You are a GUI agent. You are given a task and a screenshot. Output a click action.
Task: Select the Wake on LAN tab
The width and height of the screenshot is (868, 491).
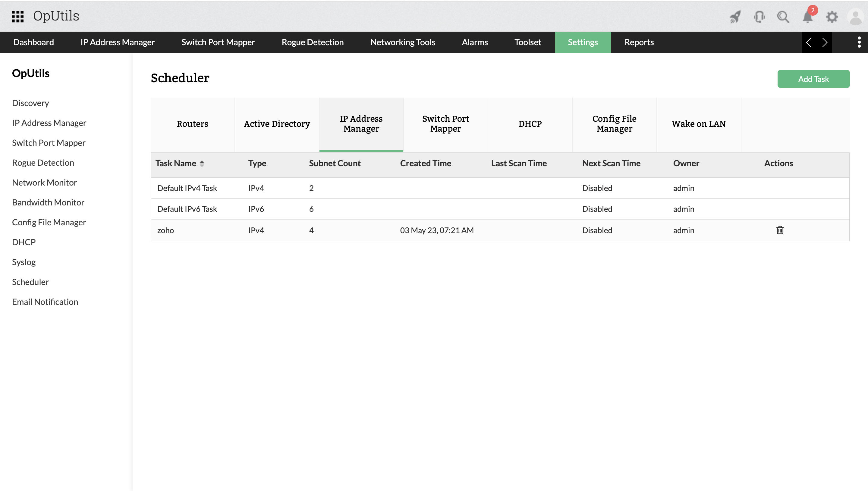(698, 124)
